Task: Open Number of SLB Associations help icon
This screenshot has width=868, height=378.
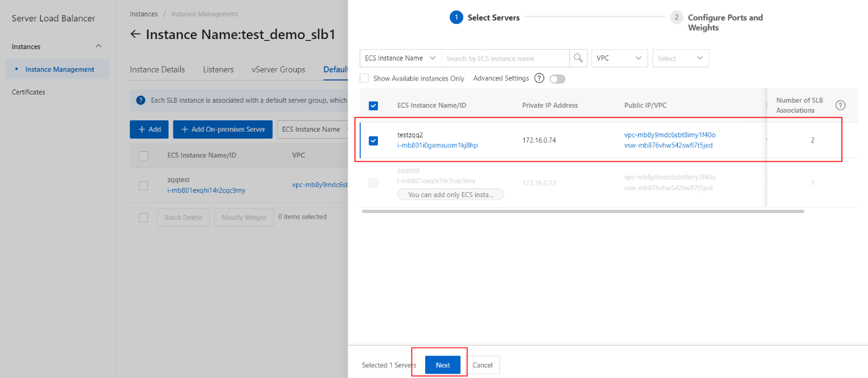Action: pyautogui.click(x=840, y=105)
